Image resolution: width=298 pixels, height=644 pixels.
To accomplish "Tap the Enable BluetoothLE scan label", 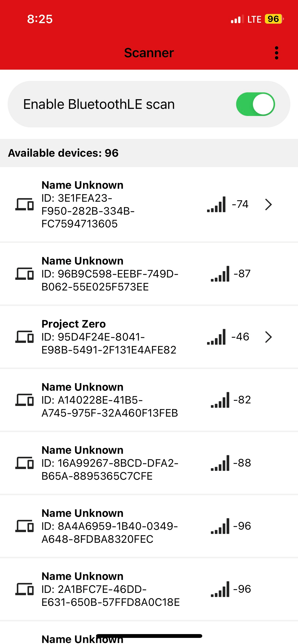I will (99, 104).
